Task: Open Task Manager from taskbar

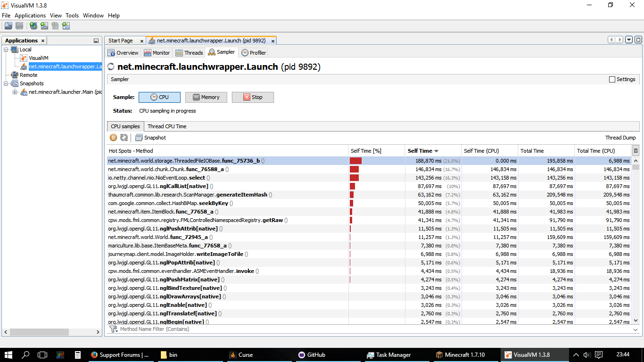Action: pos(396,355)
